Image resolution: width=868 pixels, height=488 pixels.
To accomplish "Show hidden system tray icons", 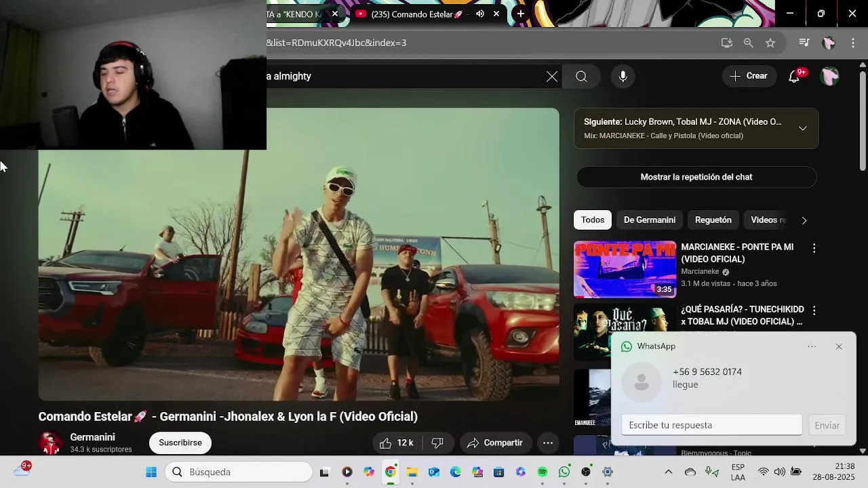I will (669, 472).
